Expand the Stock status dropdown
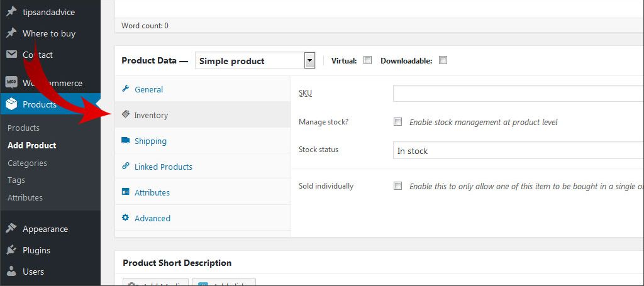644x286 pixels. pos(517,151)
